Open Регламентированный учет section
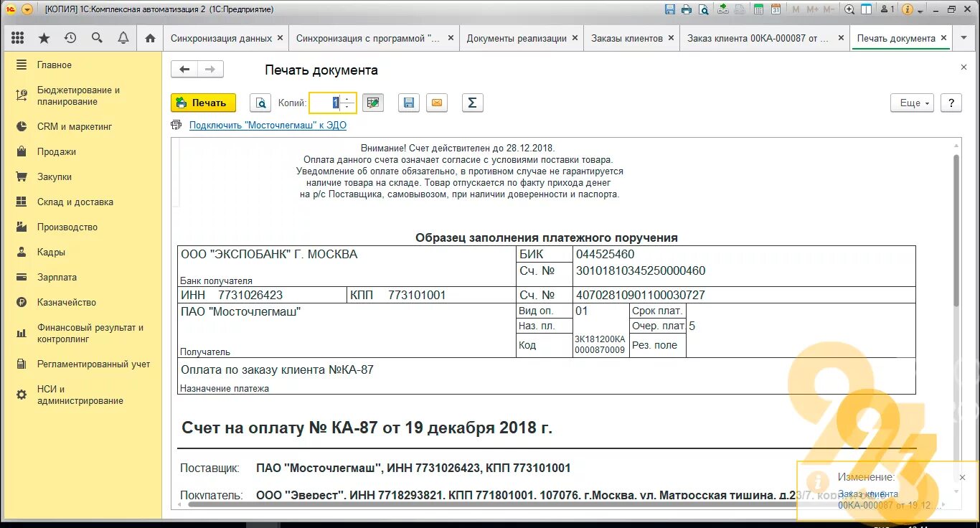The height and width of the screenshot is (528, 980). pyautogui.click(x=83, y=364)
